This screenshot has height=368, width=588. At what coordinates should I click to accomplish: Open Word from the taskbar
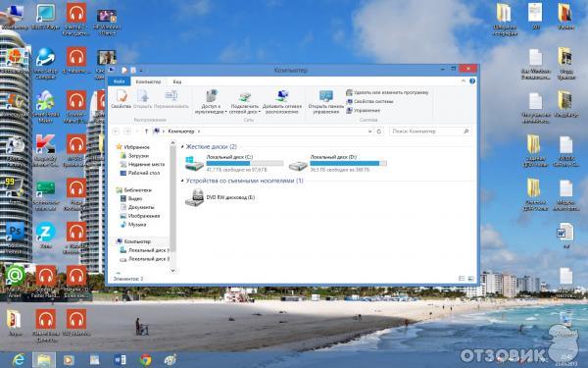tap(120, 360)
